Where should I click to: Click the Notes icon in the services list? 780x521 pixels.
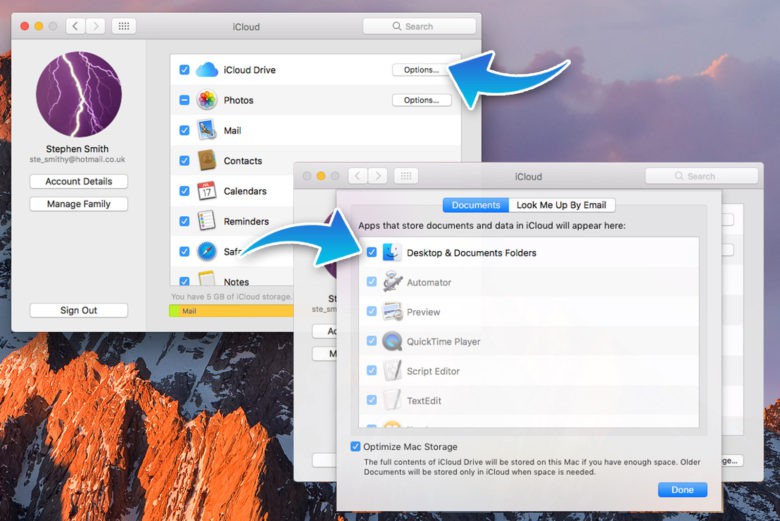206,278
